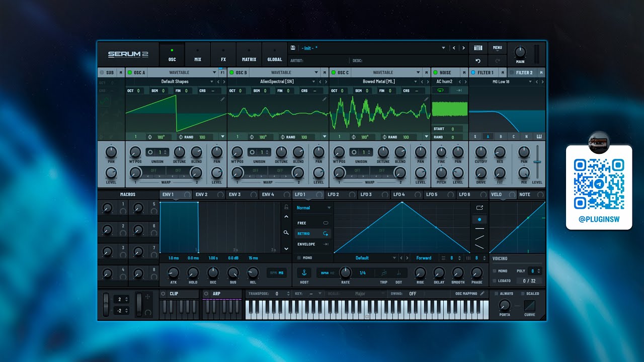This screenshot has width=644, height=362.
Task: Open the Default Shapes wavetable dropdown
Action: tap(176, 81)
